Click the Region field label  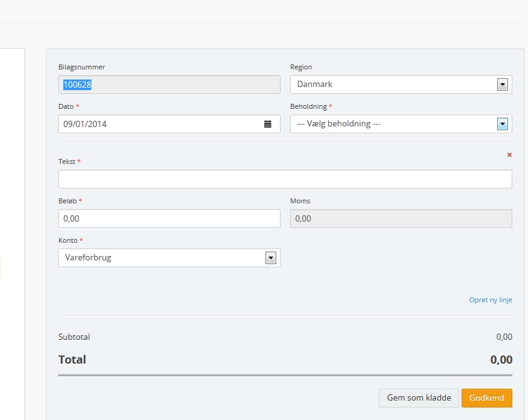(301, 67)
